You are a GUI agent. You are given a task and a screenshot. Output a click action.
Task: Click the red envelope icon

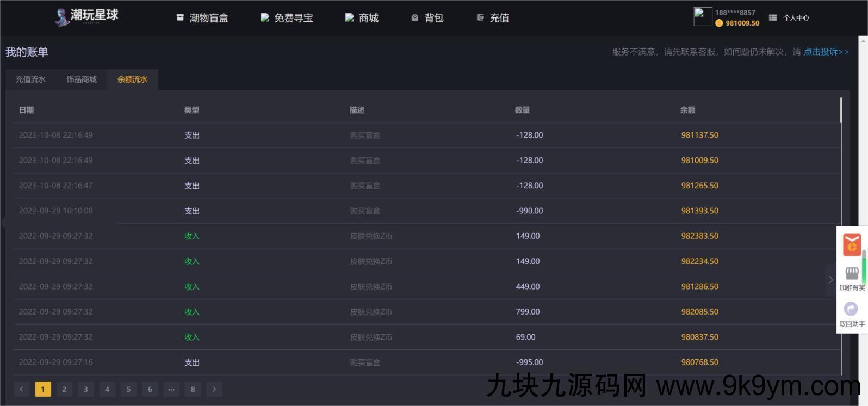(x=852, y=245)
